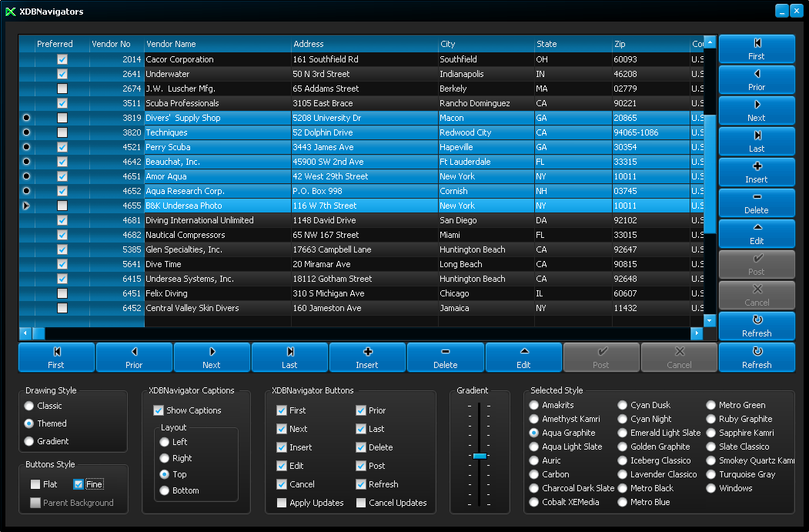Choose Bottom caption layout
Image resolution: width=809 pixels, height=532 pixels.
pos(165,490)
